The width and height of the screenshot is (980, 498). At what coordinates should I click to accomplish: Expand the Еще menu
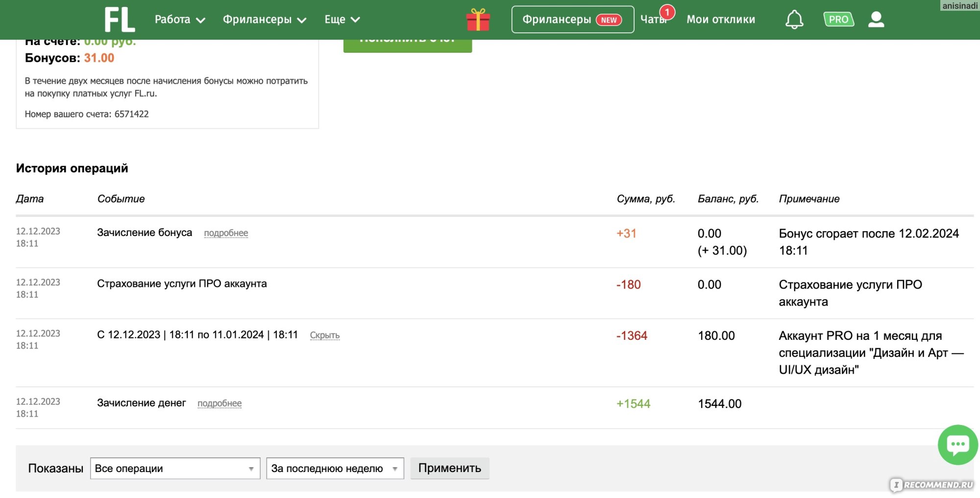pyautogui.click(x=342, y=20)
